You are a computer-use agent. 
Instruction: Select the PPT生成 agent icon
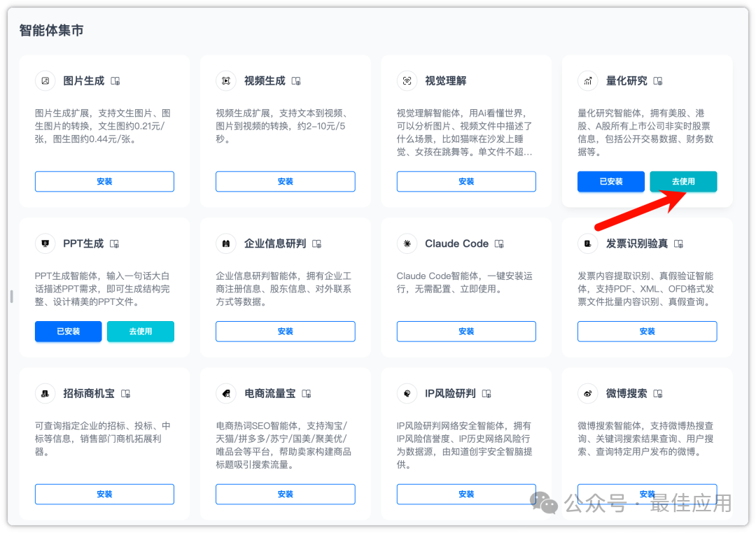pos(45,243)
